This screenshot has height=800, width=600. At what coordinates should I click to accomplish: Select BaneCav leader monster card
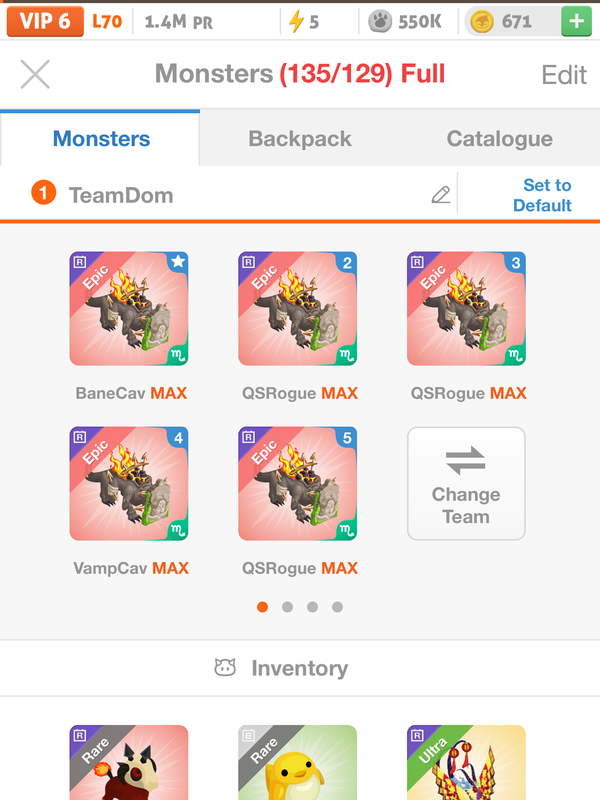(129, 309)
